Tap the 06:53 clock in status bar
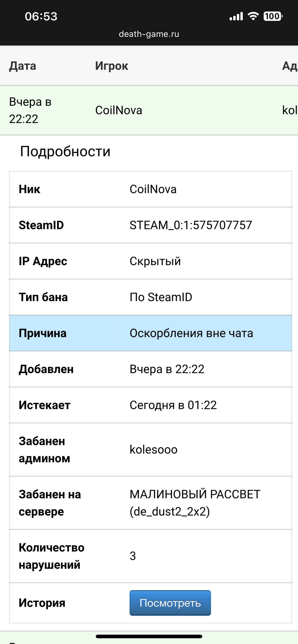 [41, 17]
